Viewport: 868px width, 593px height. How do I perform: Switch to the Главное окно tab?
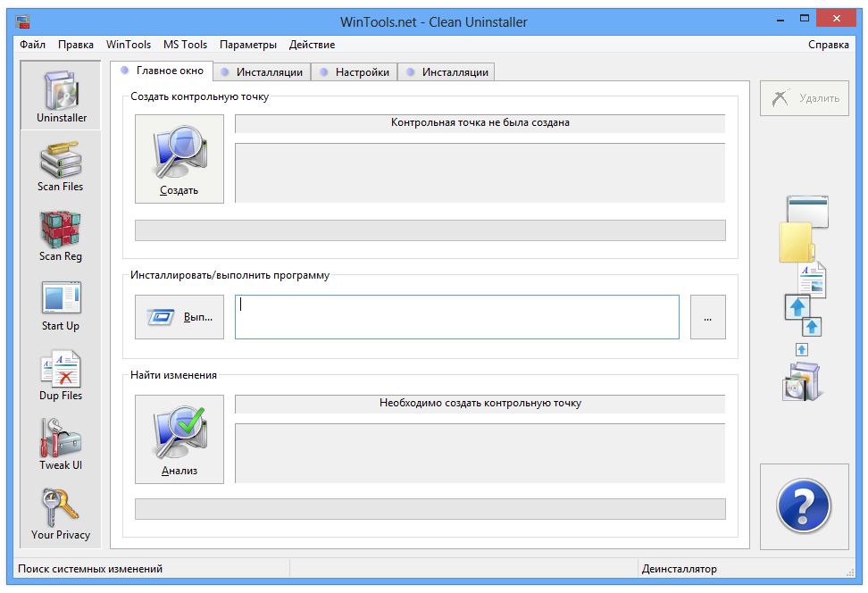point(162,71)
